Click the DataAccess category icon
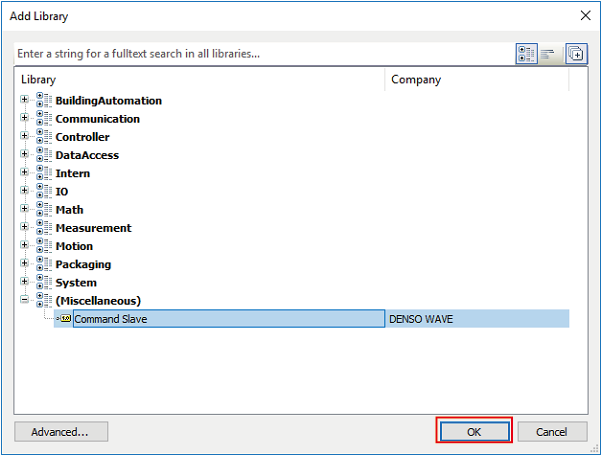This screenshot has width=601, height=455. (43, 155)
